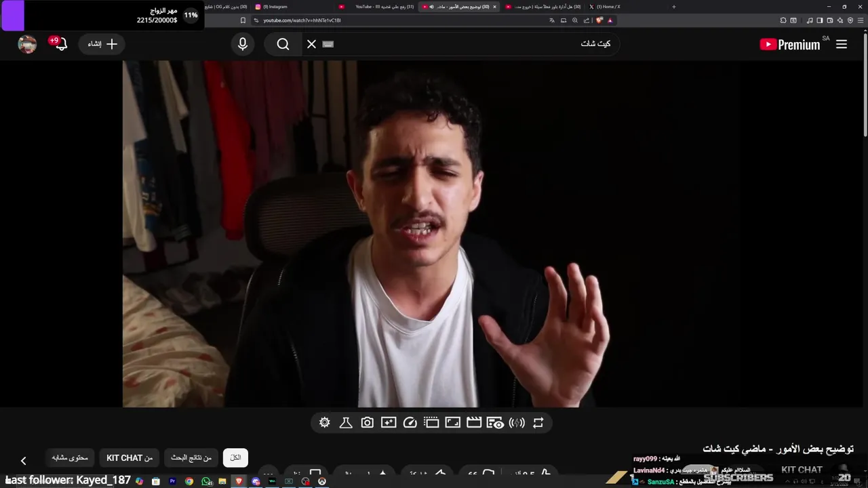Bookmark the page with the address bar icon
868x488 pixels.
click(x=243, y=20)
